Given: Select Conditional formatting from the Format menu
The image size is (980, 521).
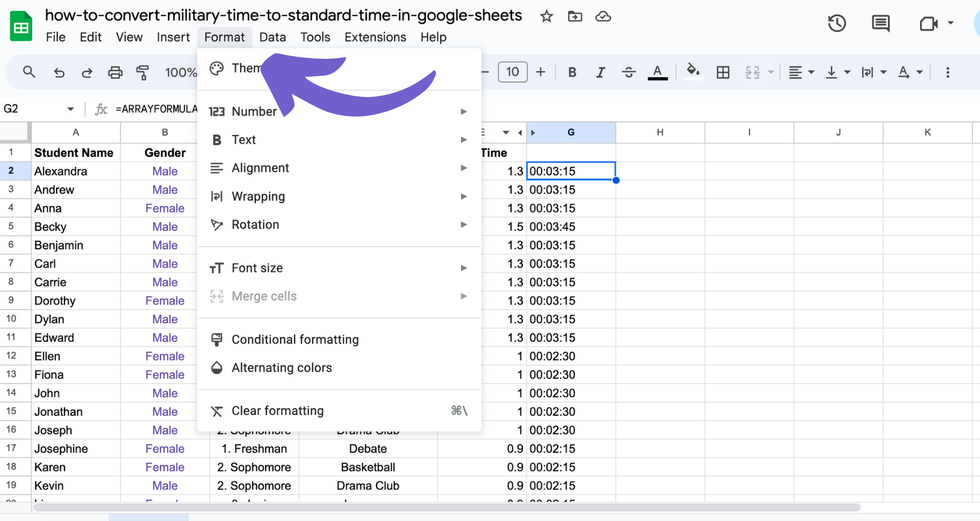Looking at the screenshot, I should 295,339.
